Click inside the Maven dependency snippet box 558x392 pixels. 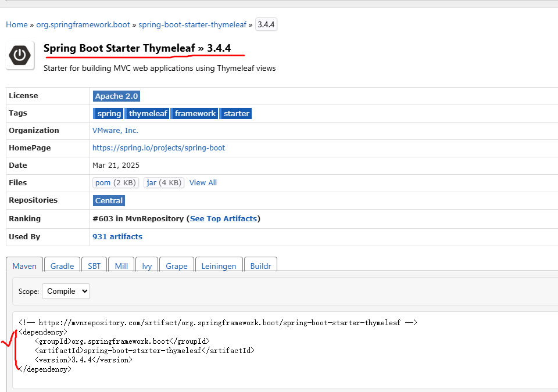tap(285, 350)
